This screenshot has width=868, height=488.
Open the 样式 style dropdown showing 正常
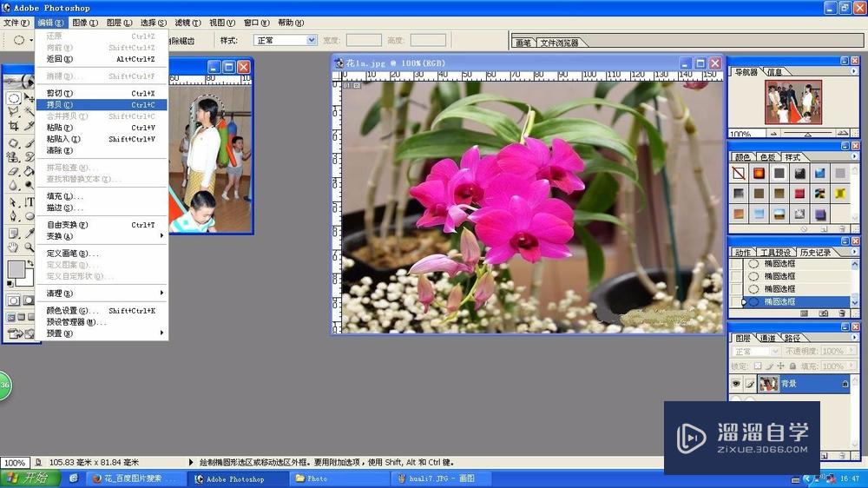(x=312, y=40)
